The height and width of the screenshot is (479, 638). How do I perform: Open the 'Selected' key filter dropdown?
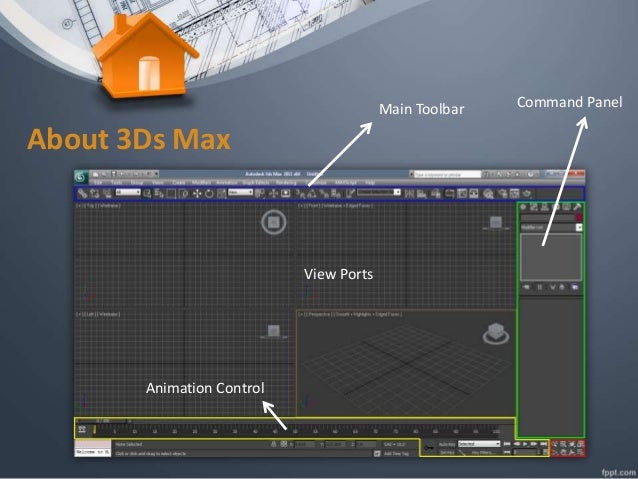point(479,444)
